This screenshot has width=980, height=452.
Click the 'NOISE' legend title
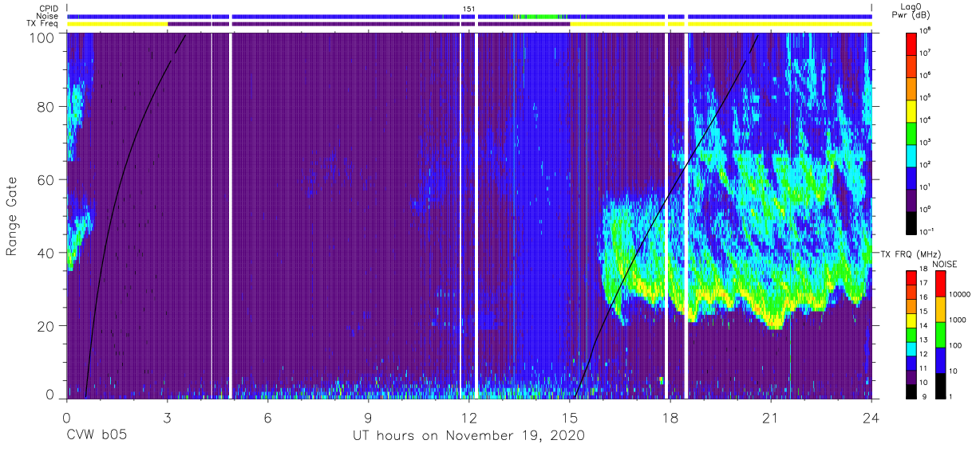tap(945, 264)
